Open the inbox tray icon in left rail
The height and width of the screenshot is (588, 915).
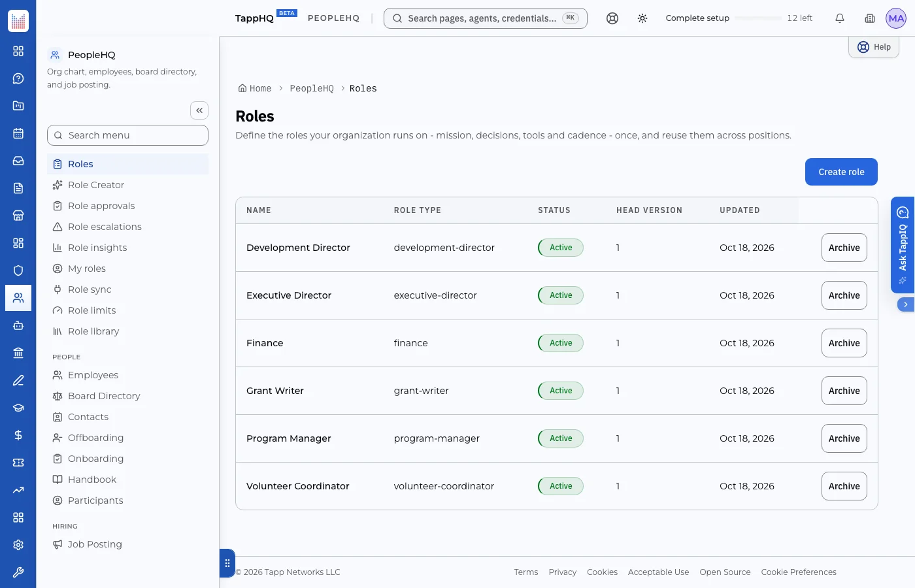[18, 161]
